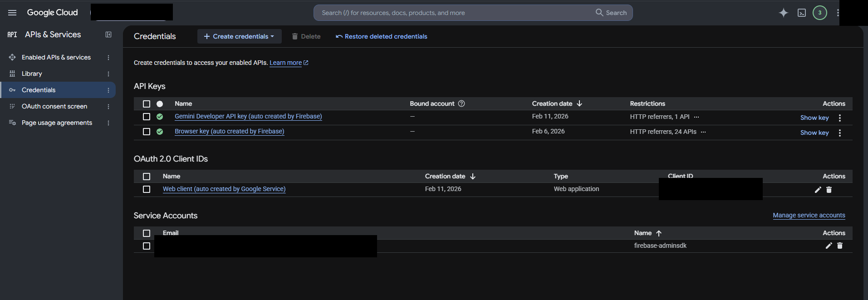Click Restore deleted credentials

(381, 36)
